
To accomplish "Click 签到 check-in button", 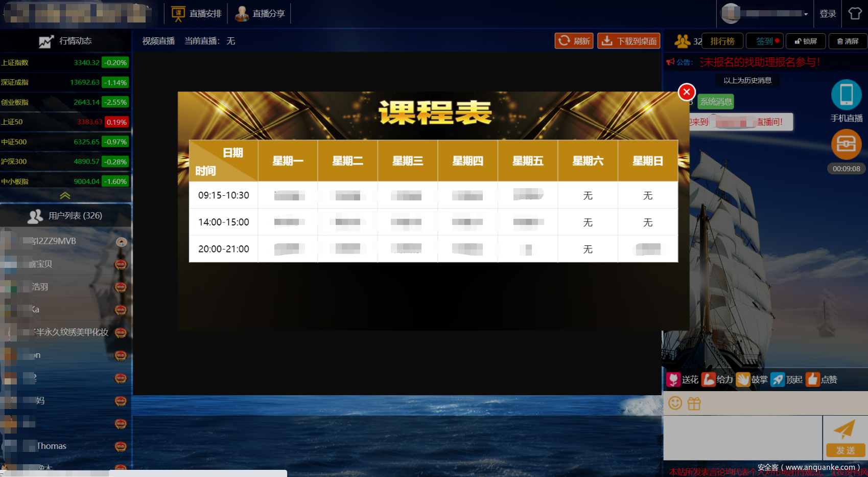I will coord(765,41).
